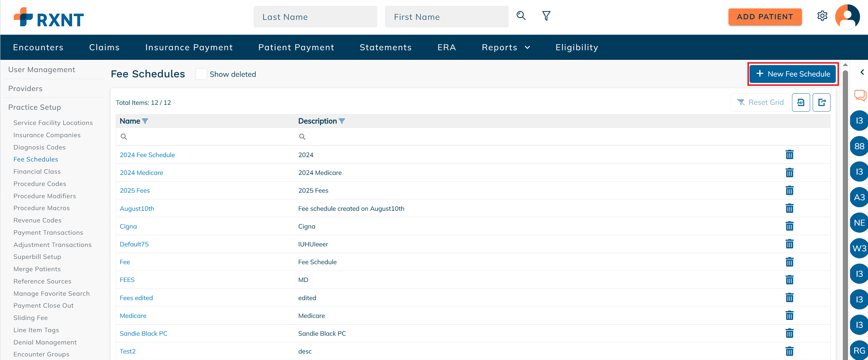Enable the Show deleted checkbox
The image size is (868, 360).
[x=201, y=74]
